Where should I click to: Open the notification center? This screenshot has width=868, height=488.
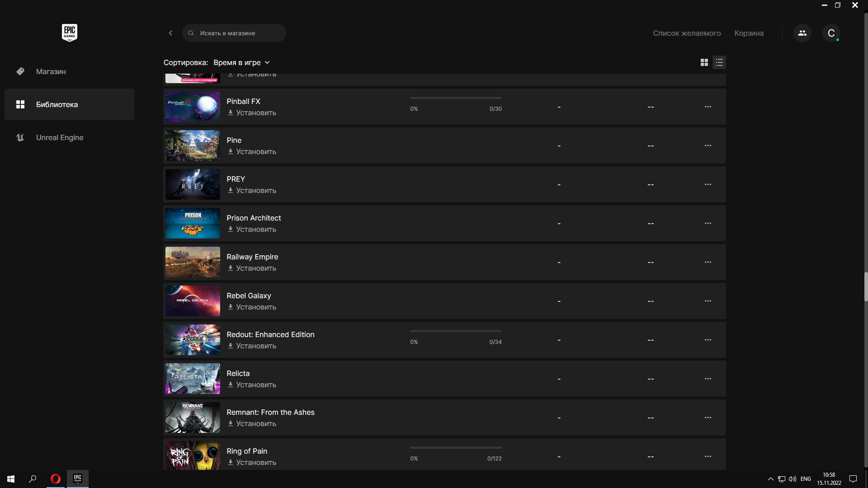tap(853, 479)
